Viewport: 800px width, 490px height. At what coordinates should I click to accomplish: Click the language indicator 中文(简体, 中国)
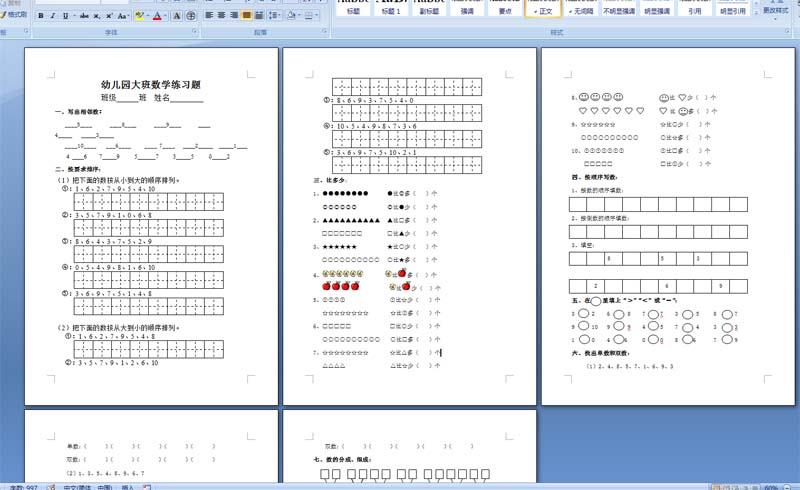point(87,487)
